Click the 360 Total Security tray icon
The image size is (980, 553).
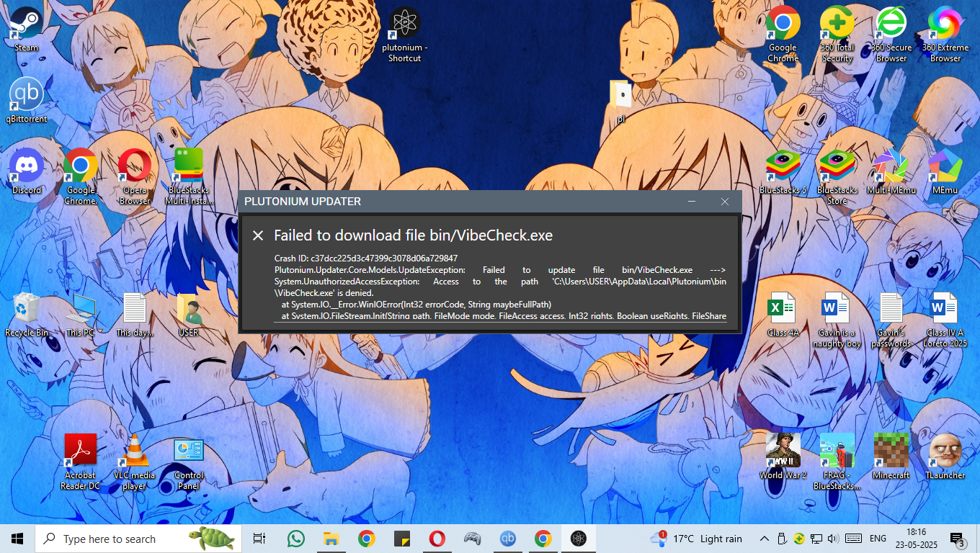(x=799, y=539)
